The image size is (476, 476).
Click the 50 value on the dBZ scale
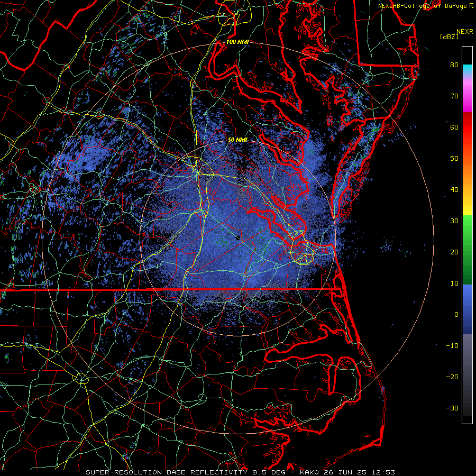point(454,159)
